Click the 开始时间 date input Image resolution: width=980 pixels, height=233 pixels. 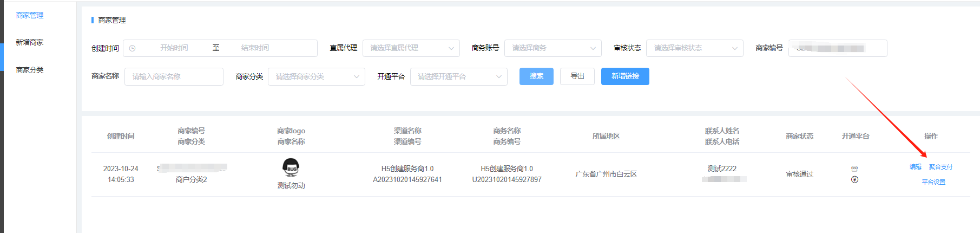click(x=174, y=48)
